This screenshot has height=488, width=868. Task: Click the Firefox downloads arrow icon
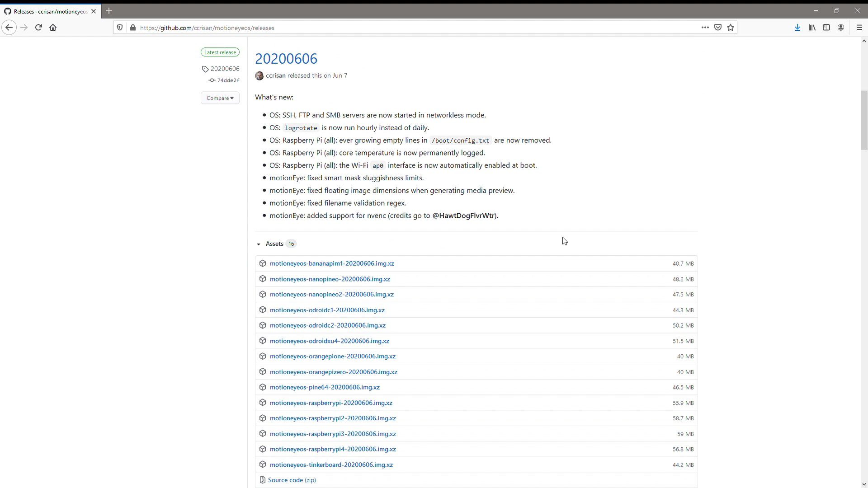[x=797, y=28]
